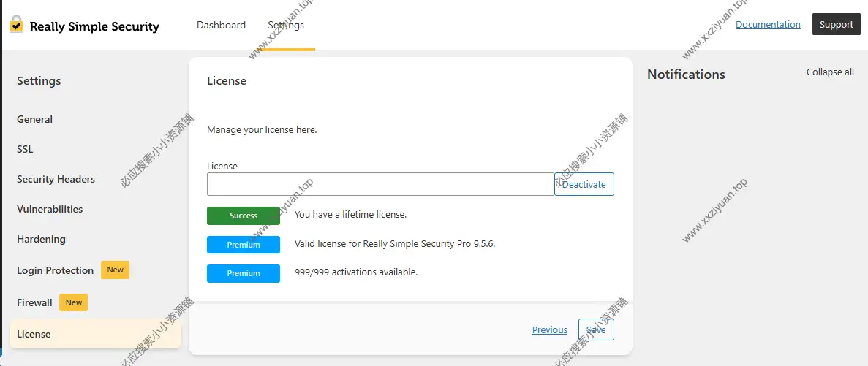Open Security Headers in the sidebar
Viewport: 868px width, 366px height.
tap(56, 179)
